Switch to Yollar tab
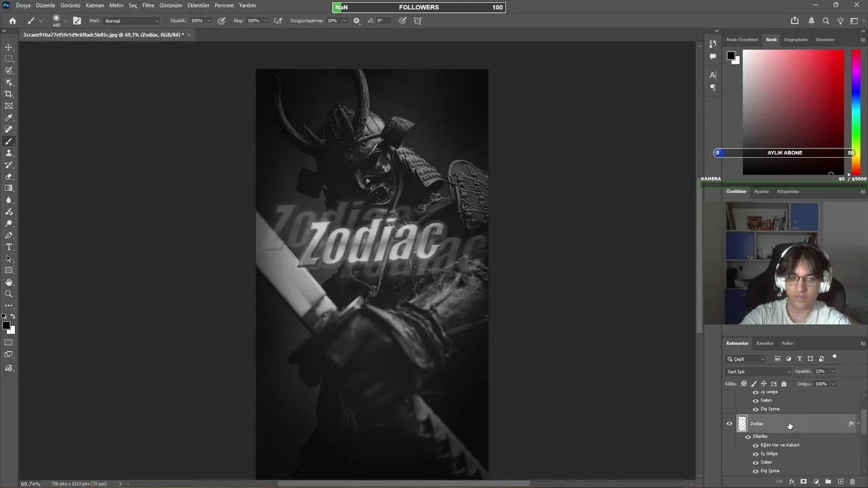Image resolution: width=868 pixels, height=488 pixels. click(787, 343)
